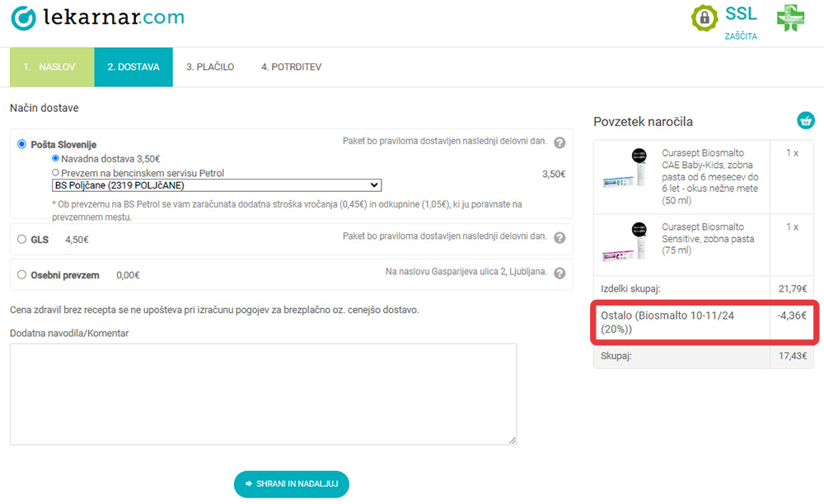Click the Curasept Sensitive toothpaste thumbnail
Image resolution: width=824 pixels, height=504 pixels.
[x=626, y=242]
